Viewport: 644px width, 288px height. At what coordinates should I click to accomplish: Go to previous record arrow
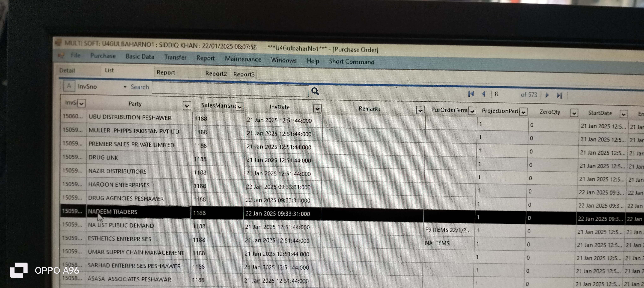(x=483, y=94)
